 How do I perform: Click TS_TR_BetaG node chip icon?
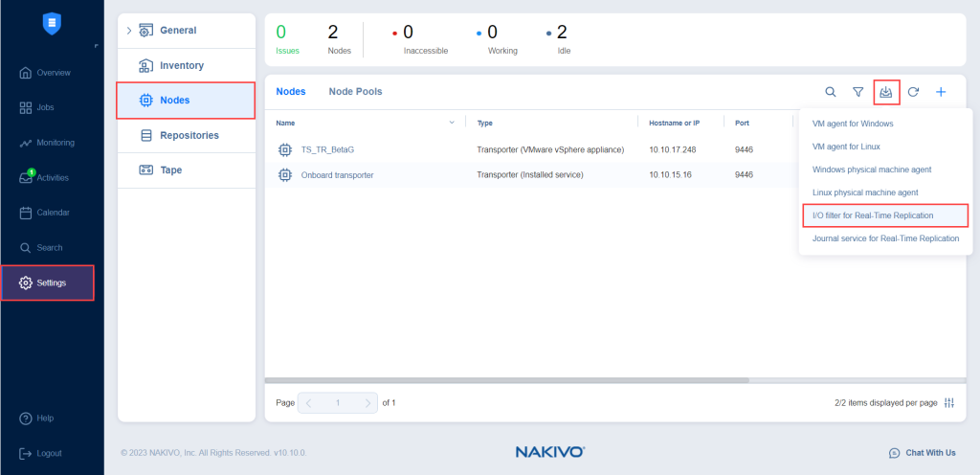(x=284, y=150)
